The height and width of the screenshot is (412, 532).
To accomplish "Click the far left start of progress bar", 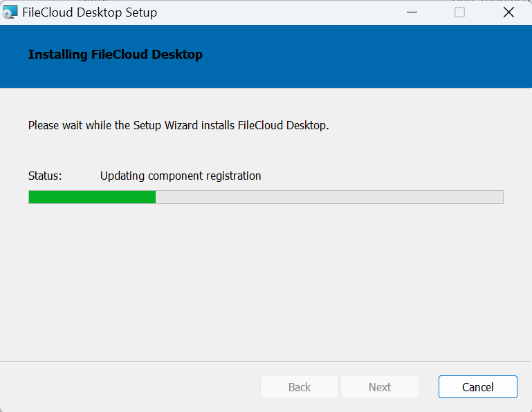I will (31, 197).
